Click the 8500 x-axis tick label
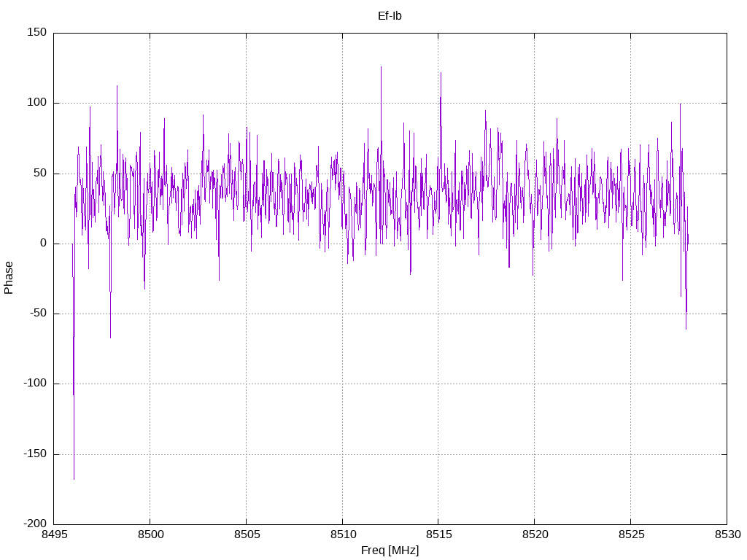The image size is (747, 560). click(x=150, y=534)
